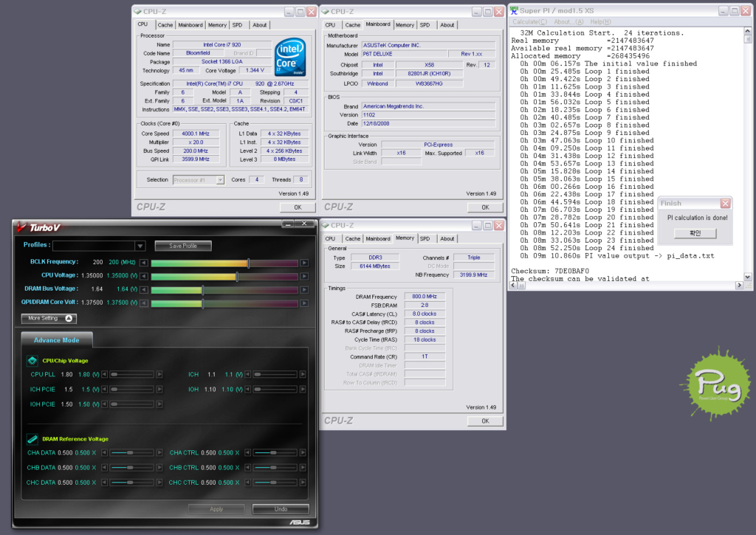The height and width of the screenshot is (535, 756).
Task: Select SPD tab in the Memory window
Action: (x=425, y=238)
